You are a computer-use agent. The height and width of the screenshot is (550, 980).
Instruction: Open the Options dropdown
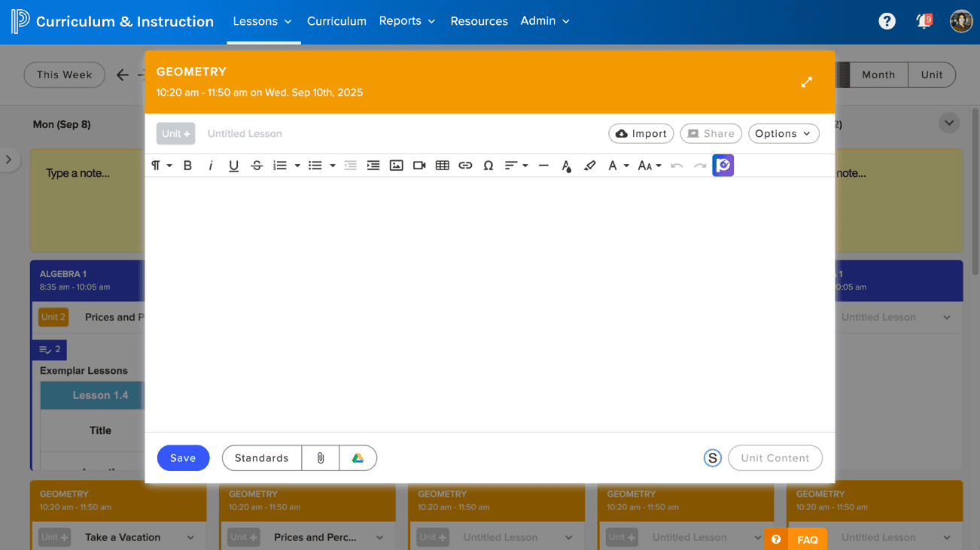point(784,133)
